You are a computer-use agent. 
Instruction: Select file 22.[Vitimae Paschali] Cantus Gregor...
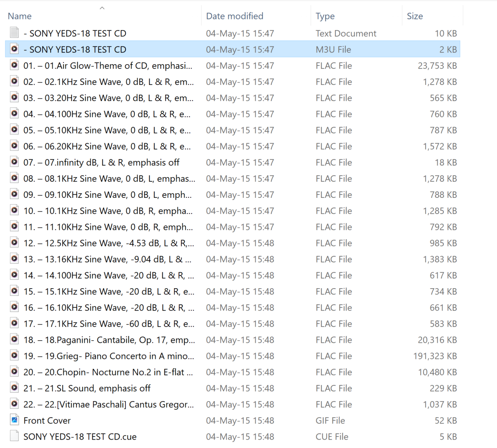(x=109, y=404)
